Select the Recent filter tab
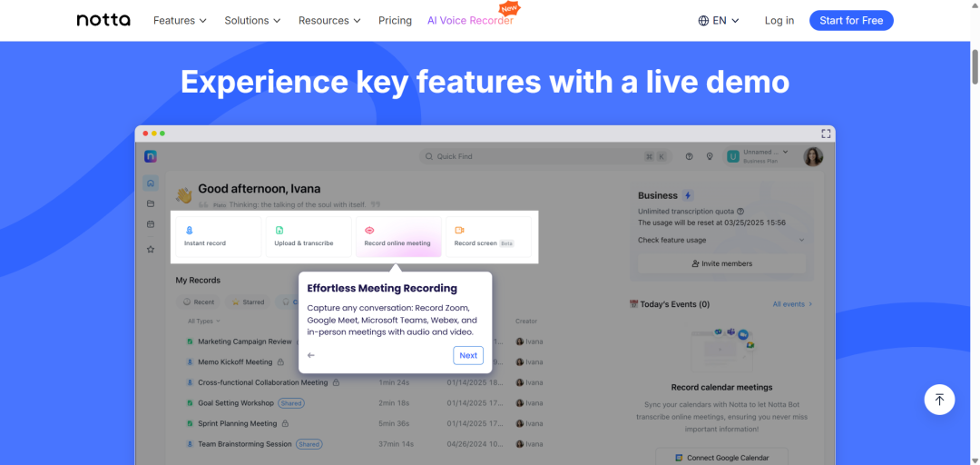Screen dimensions: 980x465 point(198,302)
